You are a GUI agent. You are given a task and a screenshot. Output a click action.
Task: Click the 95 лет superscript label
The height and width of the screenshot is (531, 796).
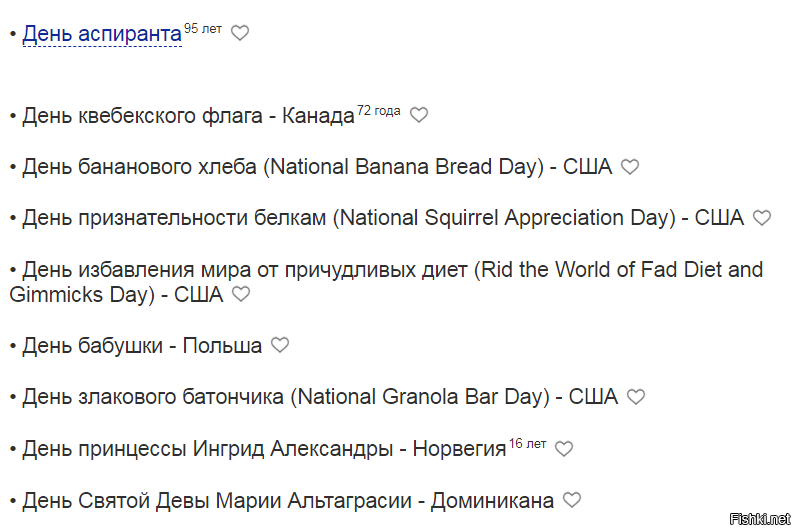pyautogui.click(x=203, y=29)
